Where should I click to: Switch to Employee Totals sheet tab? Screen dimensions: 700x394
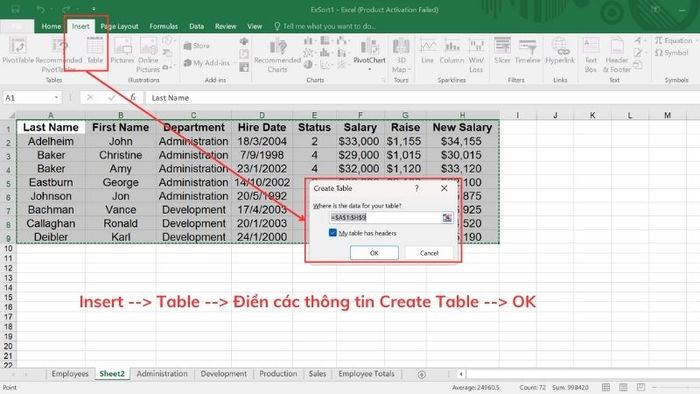point(366,374)
